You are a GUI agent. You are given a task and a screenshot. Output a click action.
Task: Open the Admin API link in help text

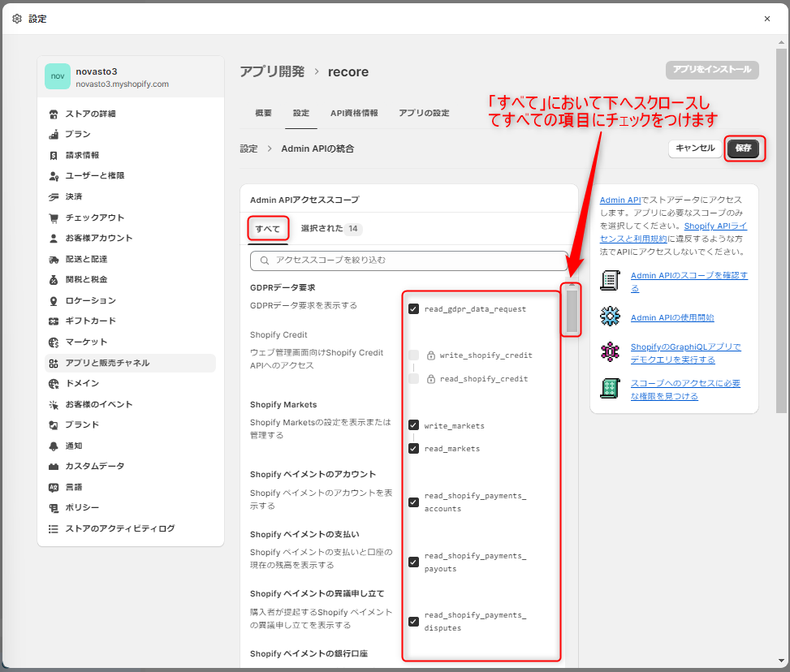[620, 200]
